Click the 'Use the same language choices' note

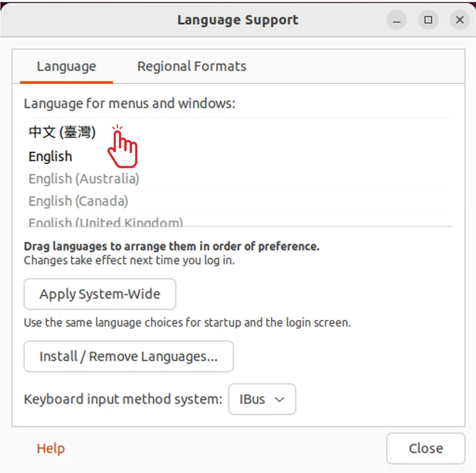[187, 323]
